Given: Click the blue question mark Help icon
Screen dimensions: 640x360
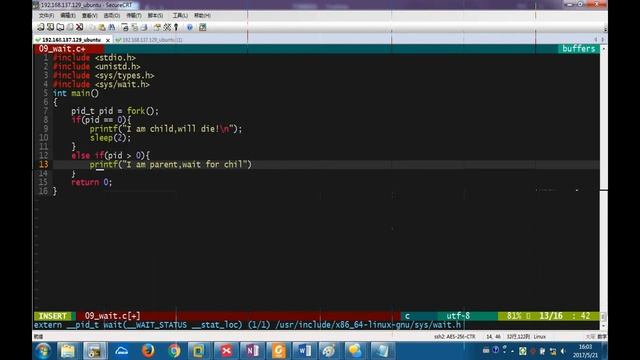Looking at the screenshot, I should click(190, 27).
